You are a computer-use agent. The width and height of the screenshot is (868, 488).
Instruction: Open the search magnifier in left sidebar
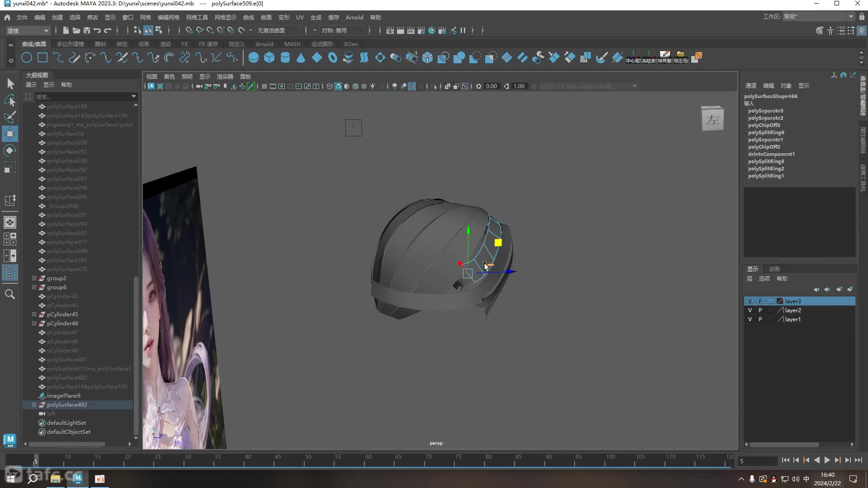pyautogui.click(x=10, y=294)
